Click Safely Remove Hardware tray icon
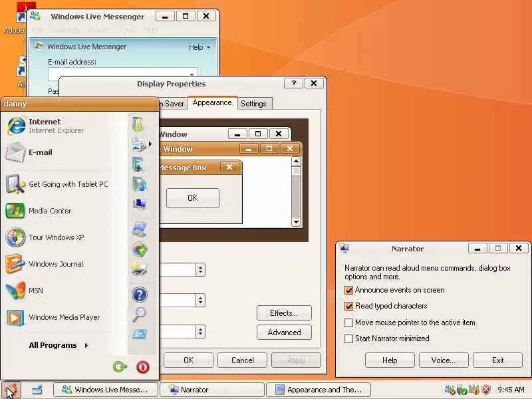Viewport: 532px width, 399px height. pyautogui.click(x=462, y=390)
